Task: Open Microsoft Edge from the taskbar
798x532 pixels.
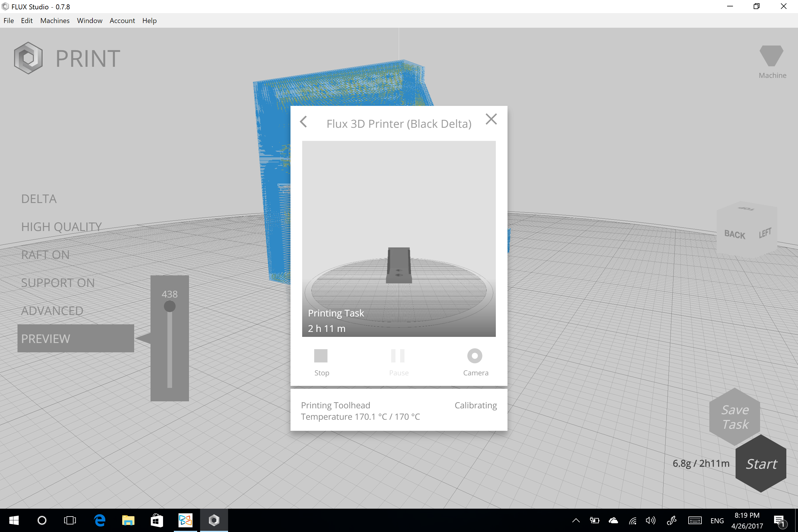Action: [x=100, y=520]
